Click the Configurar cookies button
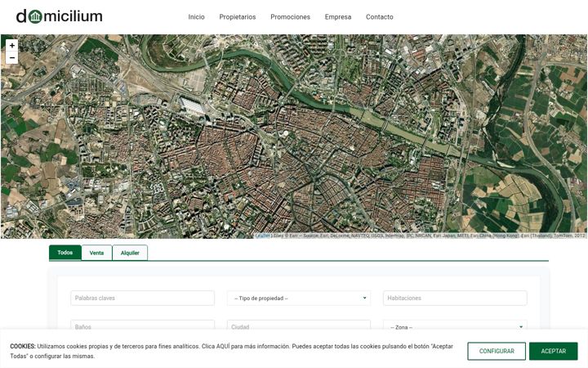Viewport: 588px width, 368px height. (497, 351)
